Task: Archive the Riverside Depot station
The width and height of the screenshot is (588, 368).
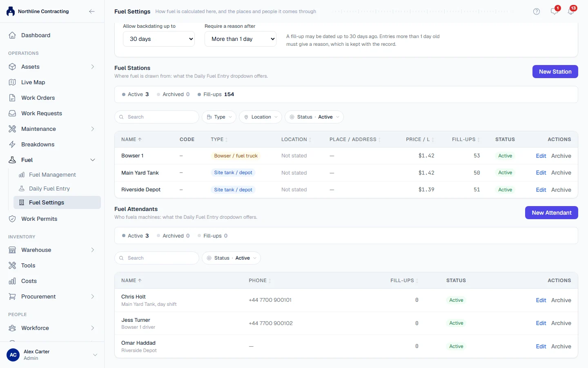Action: [x=561, y=190]
